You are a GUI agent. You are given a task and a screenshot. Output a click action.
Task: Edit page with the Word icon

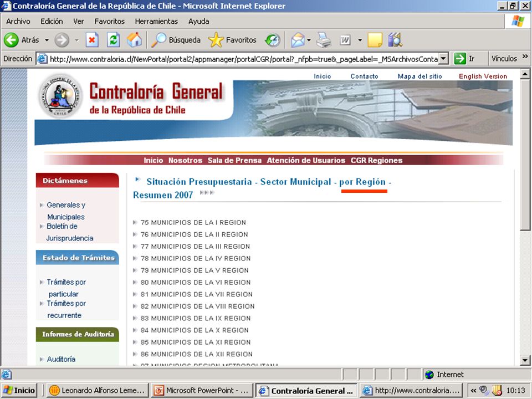coord(345,40)
